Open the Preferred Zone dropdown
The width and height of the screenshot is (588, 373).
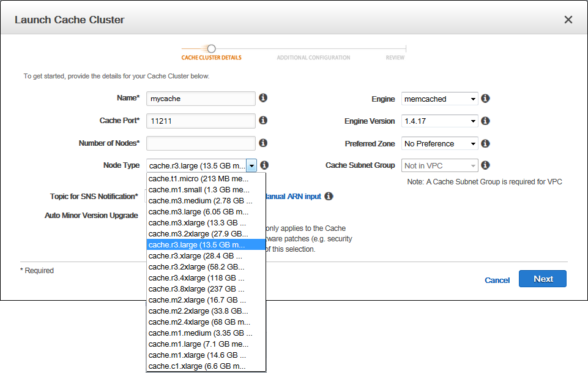[439, 144]
